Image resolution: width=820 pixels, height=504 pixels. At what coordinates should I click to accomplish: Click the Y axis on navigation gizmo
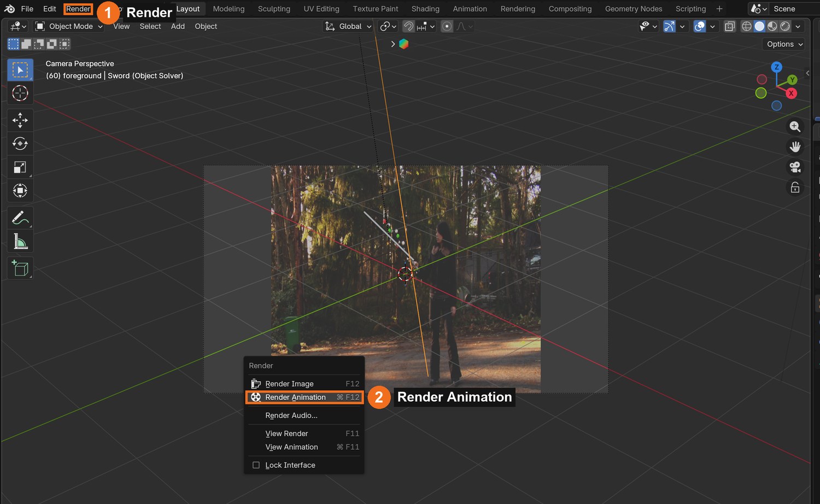pyautogui.click(x=792, y=80)
